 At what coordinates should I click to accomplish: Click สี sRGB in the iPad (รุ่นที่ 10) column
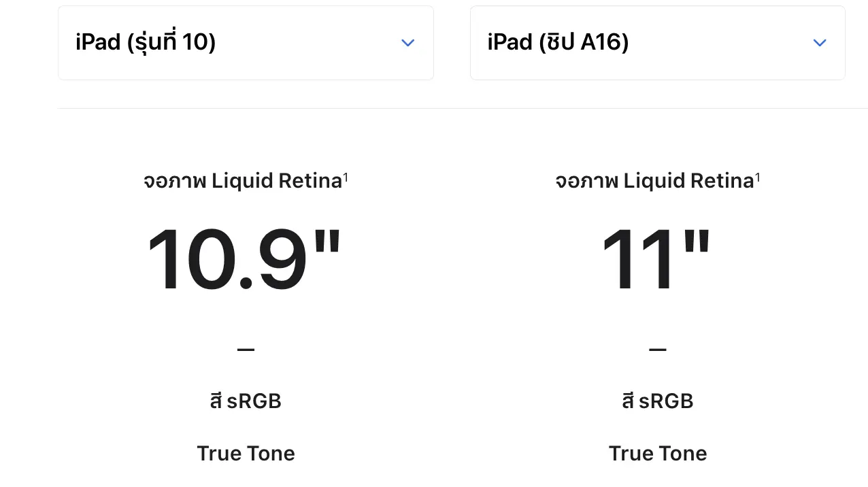pyautogui.click(x=246, y=401)
